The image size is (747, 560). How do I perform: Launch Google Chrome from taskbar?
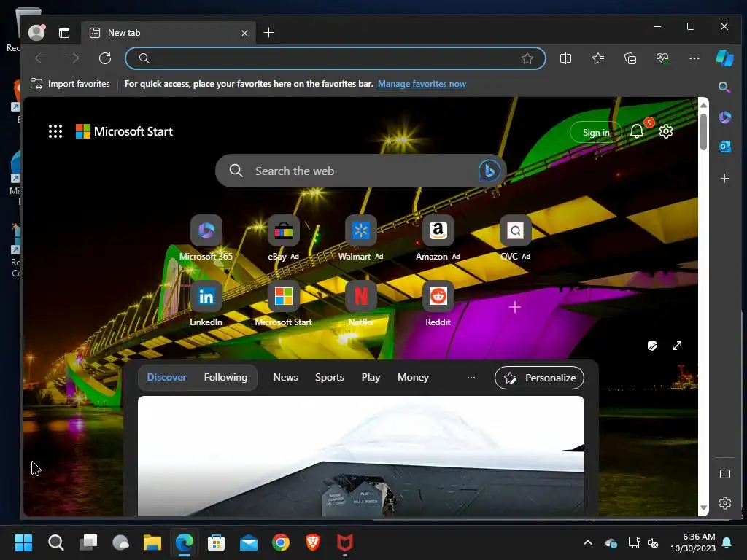281,542
